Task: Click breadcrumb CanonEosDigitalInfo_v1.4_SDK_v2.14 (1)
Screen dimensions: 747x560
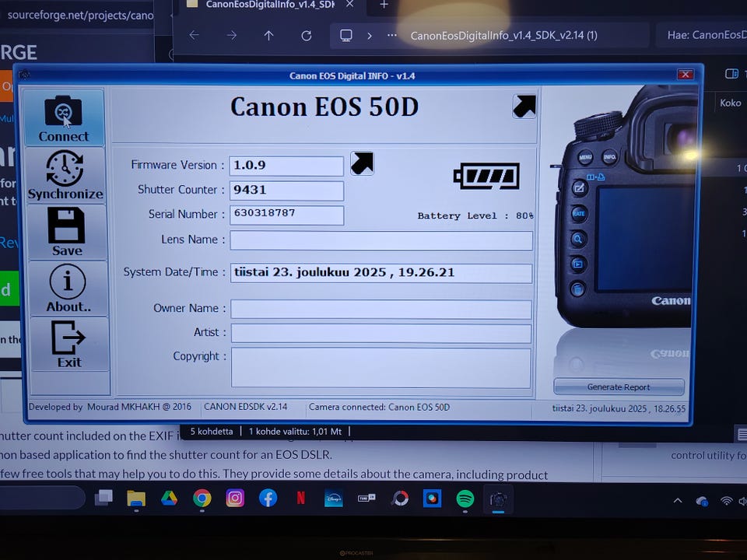Action: 504,35
